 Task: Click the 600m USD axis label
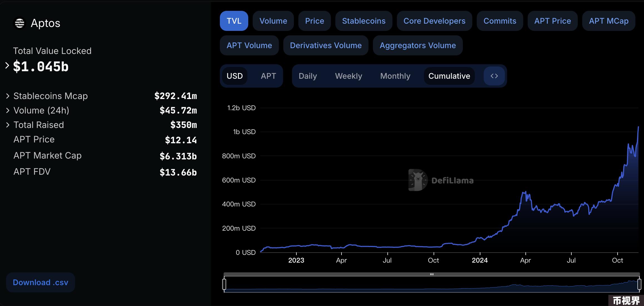point(239,180)
